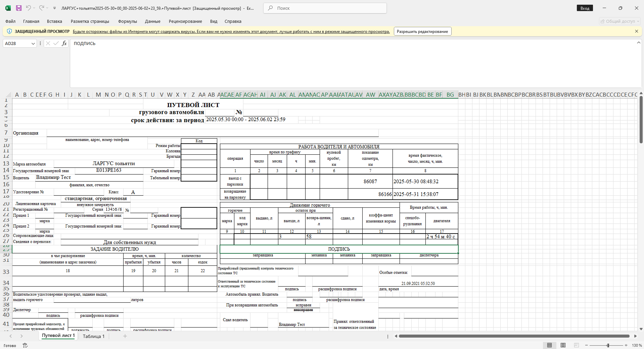Click the zoom slider handle

608,345
